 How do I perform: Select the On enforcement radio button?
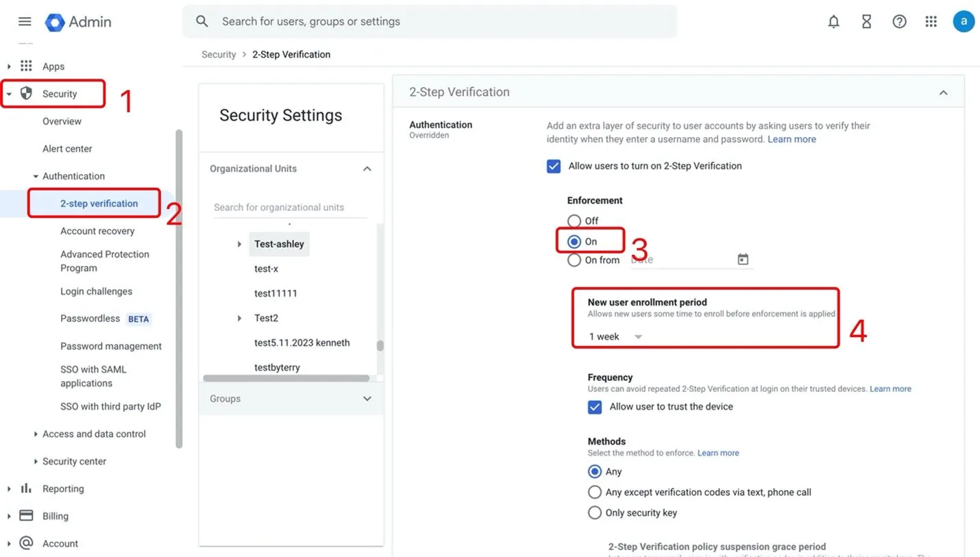574,240
